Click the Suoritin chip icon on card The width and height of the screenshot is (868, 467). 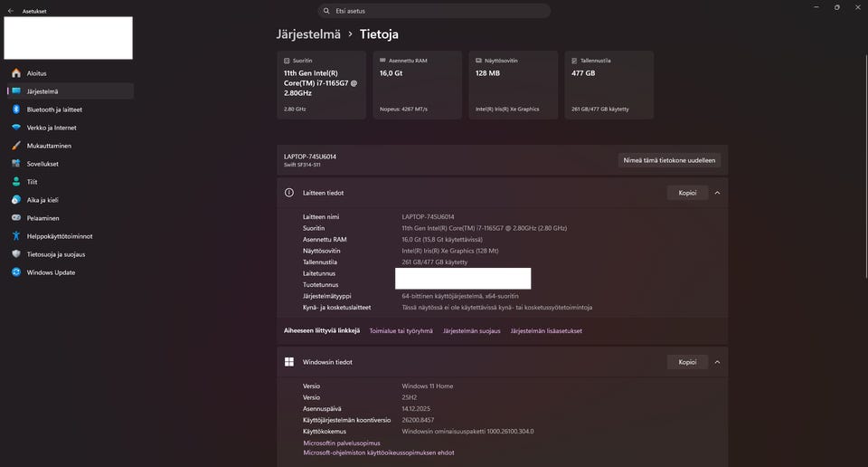click(287, 61)
